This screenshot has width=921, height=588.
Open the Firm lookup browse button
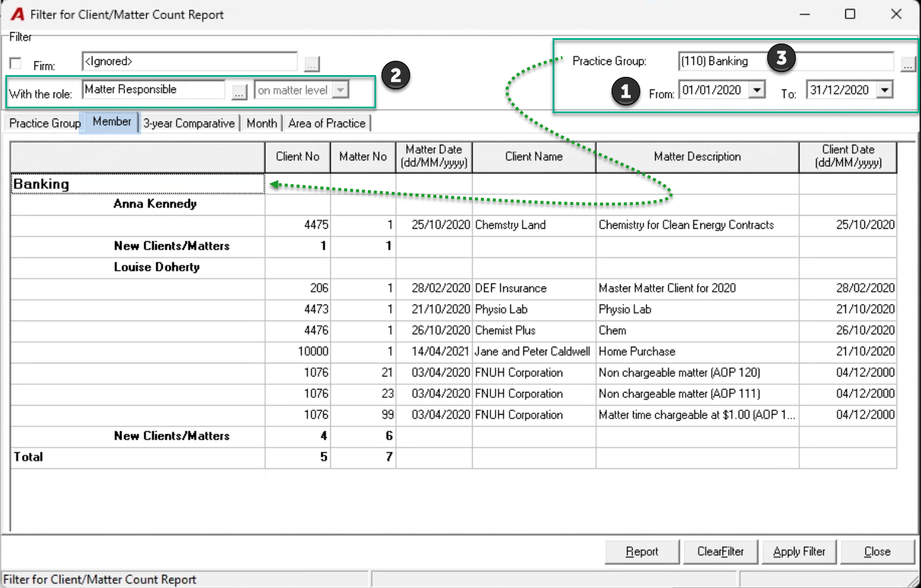pyautogui.click(x=312, y=63)
